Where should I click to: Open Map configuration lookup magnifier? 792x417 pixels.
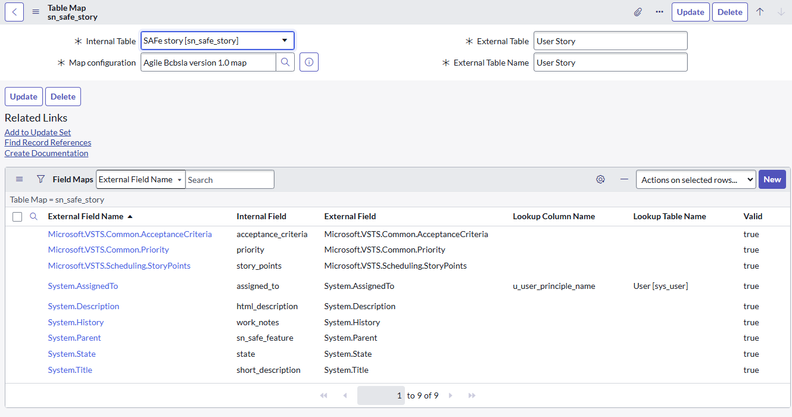[285, 62]
